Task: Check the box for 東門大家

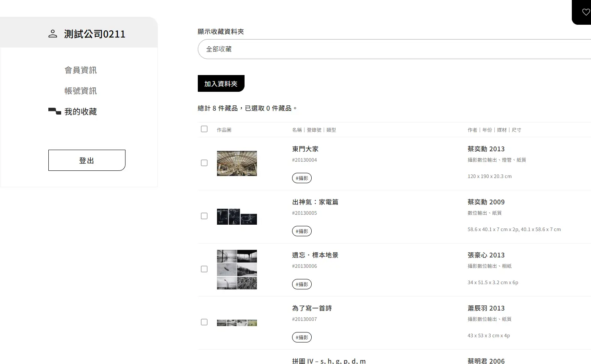Action: pyautogui.click(x=204, y=163)
